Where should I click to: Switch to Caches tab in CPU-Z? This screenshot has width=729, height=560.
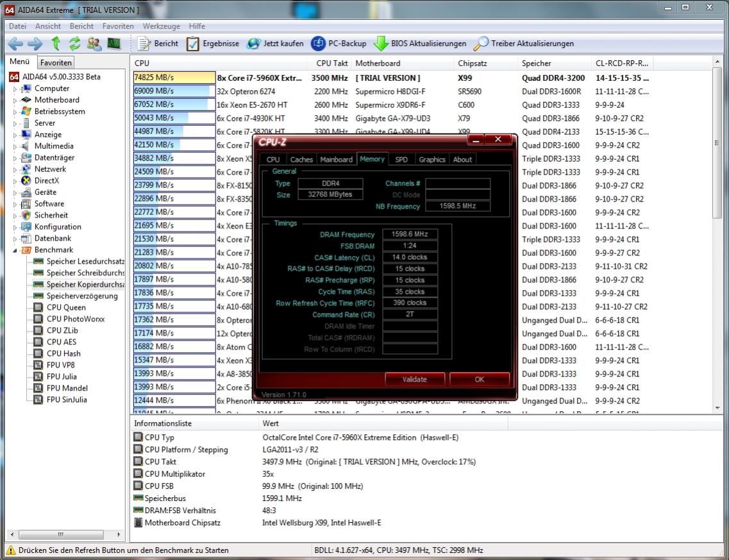[301, 160]
